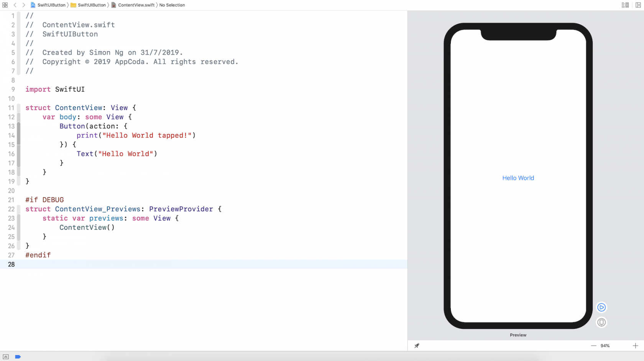The height and width of the screenshot is (361, 644).
Task: Click the zoom-out minus icon below the preview
Action: click(x=593, y=345)
